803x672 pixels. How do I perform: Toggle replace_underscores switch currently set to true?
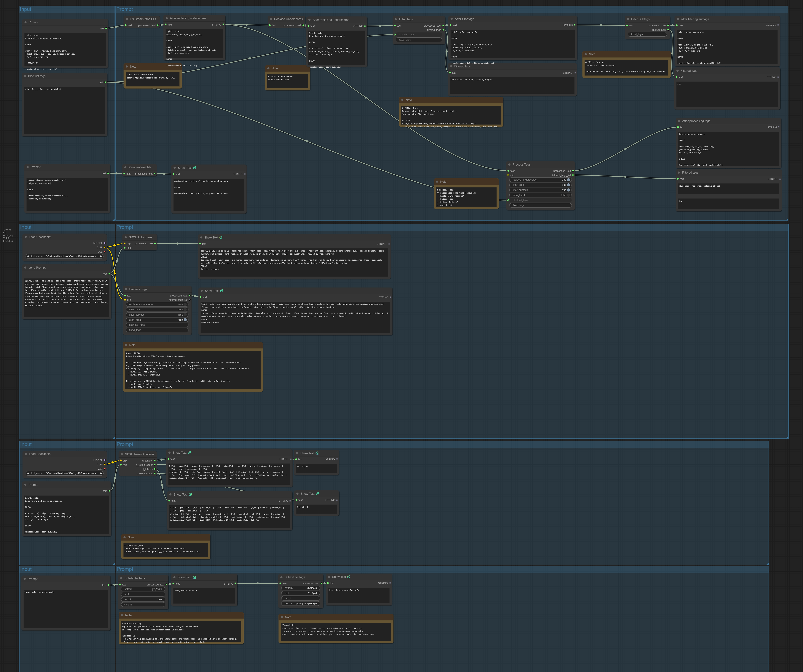tap(568, 180)
